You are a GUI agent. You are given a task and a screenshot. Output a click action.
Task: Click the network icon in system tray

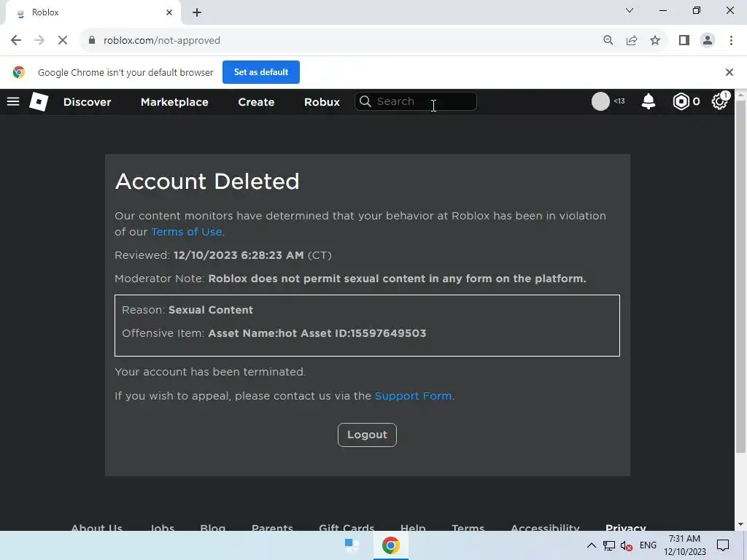(609, 545)
